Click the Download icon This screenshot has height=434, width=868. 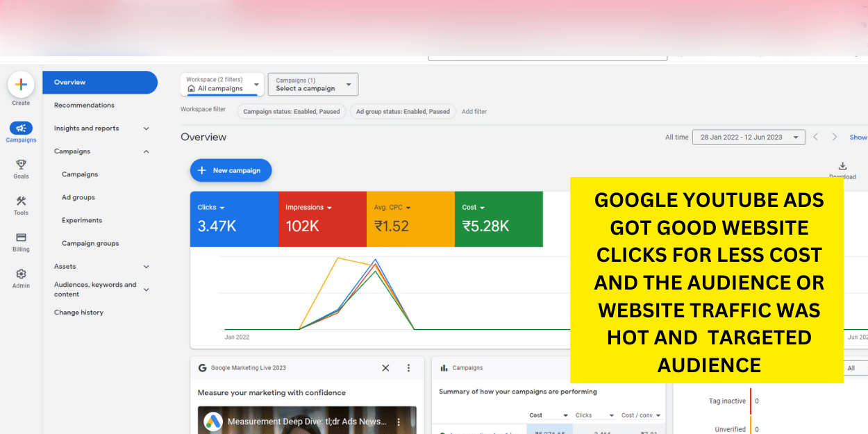click(x=842, y=166)
